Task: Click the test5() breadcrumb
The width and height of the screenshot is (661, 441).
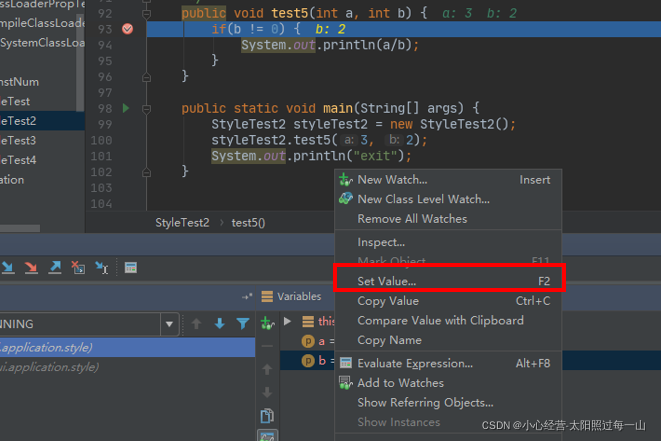Action: (x=248, y=223)
